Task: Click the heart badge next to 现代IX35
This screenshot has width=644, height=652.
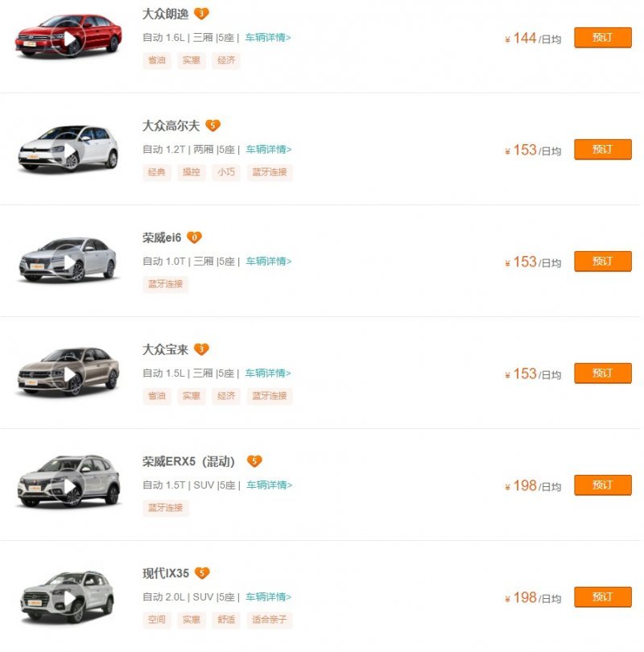Action: pyautogui.click(x=202, y=573)
